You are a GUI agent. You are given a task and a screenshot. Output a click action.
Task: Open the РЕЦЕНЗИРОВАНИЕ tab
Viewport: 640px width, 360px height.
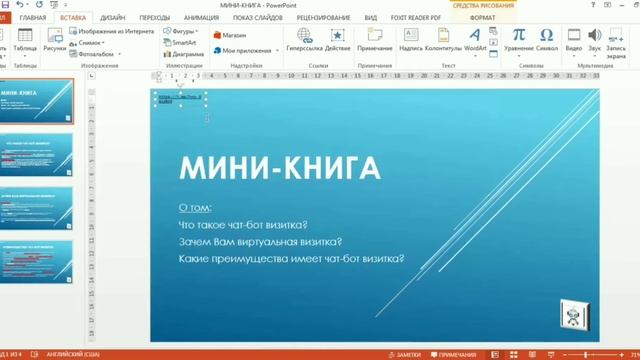point(323,18)
